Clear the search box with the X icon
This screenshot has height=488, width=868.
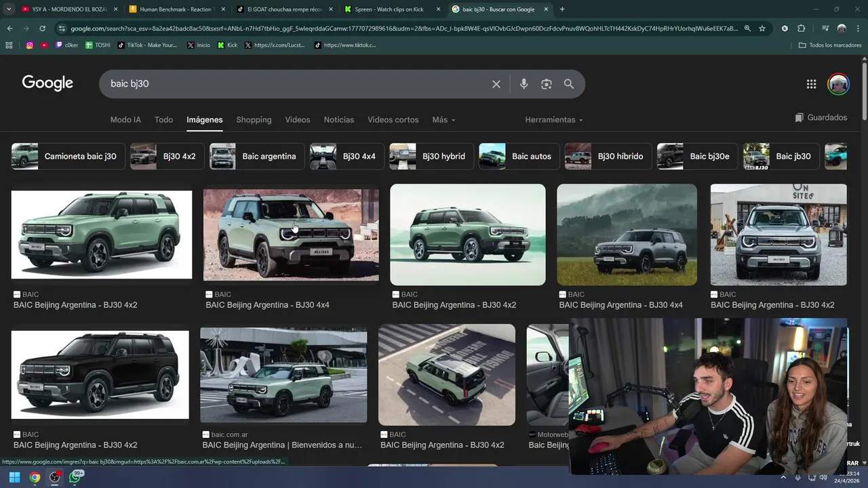496,84
